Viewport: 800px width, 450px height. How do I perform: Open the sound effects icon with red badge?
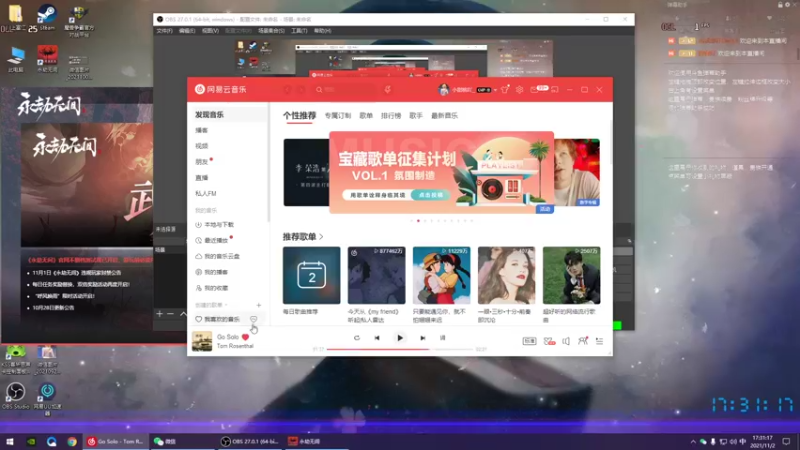[x=549, y=341]
